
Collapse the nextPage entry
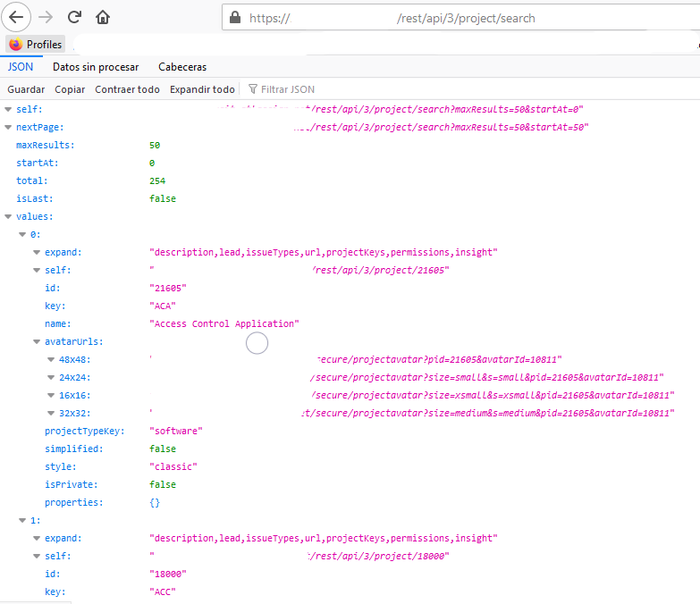[8, 127]
